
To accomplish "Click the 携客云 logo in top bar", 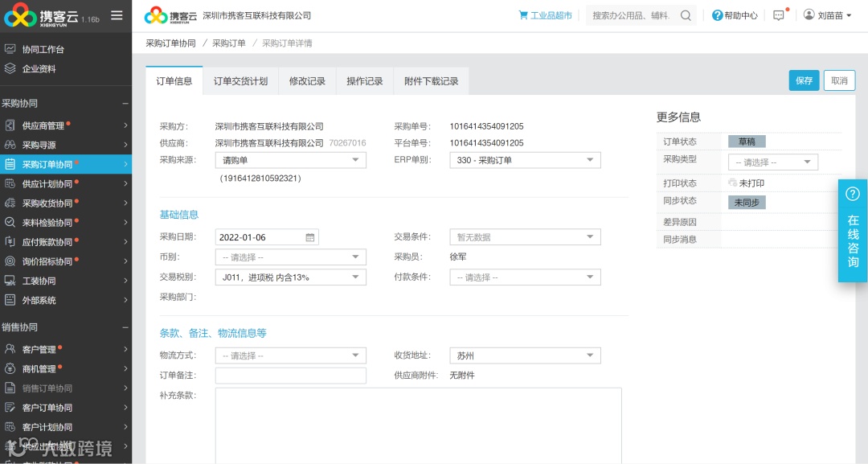I will tap(170, 15).
